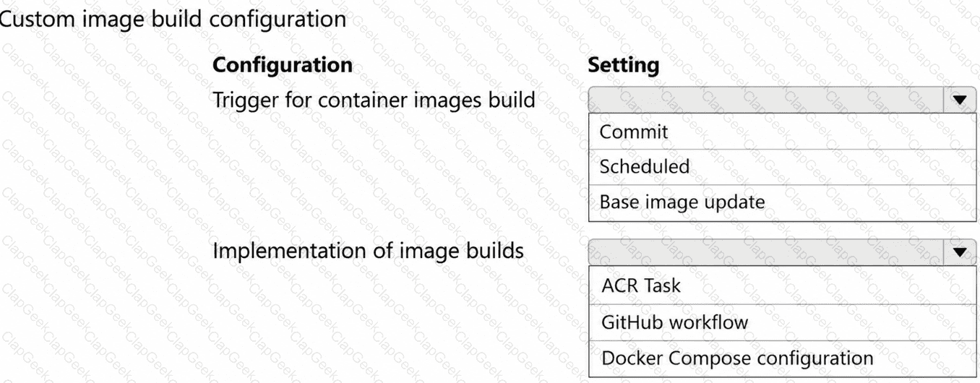Click the empty trigger setting combo box

point(767,100)
